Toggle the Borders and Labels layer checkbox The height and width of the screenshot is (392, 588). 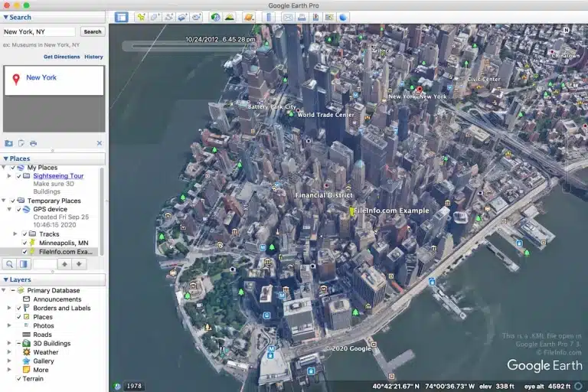coord(18,308)
